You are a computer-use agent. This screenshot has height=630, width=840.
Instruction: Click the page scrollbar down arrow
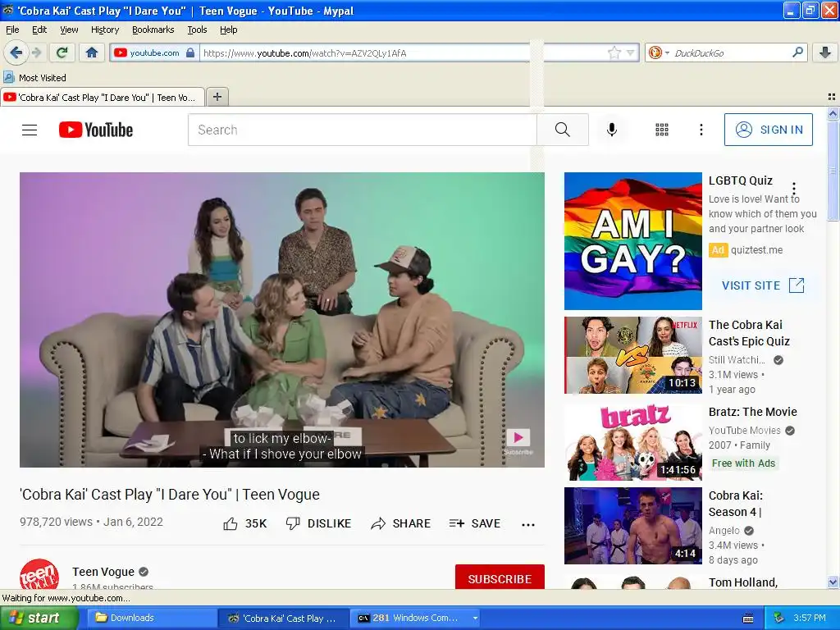(833, 582)
